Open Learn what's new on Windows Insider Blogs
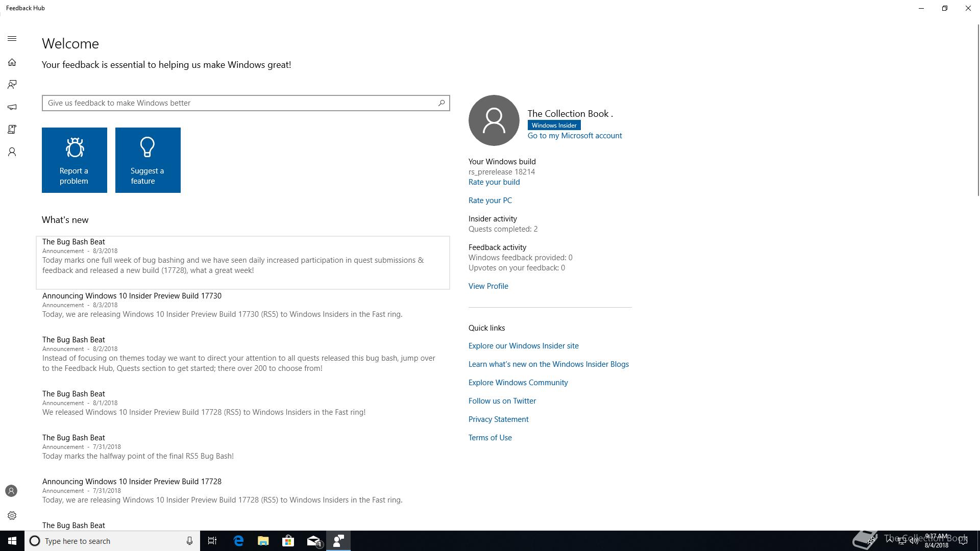The width and height of the screenshot is (980, 551). [549, 364]
